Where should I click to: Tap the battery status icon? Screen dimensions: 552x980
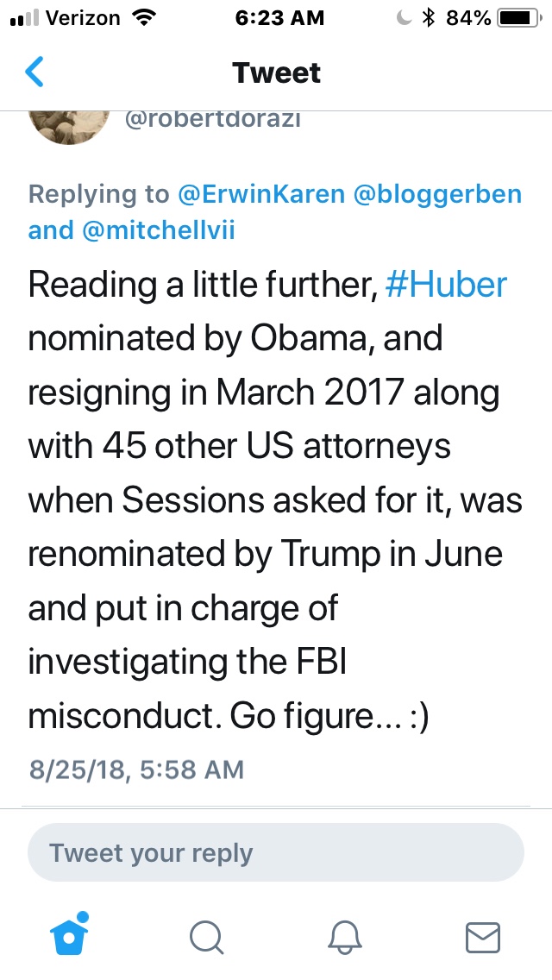tap(517, 17)
